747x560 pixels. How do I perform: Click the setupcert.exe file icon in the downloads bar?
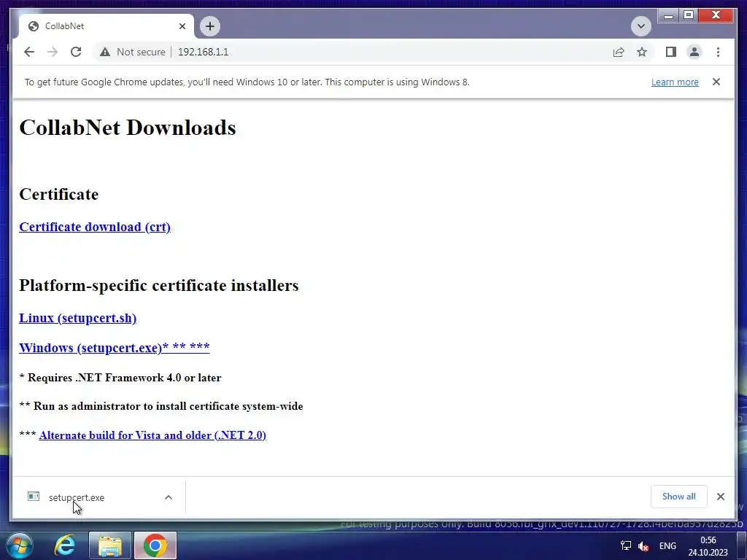(34, 497)
